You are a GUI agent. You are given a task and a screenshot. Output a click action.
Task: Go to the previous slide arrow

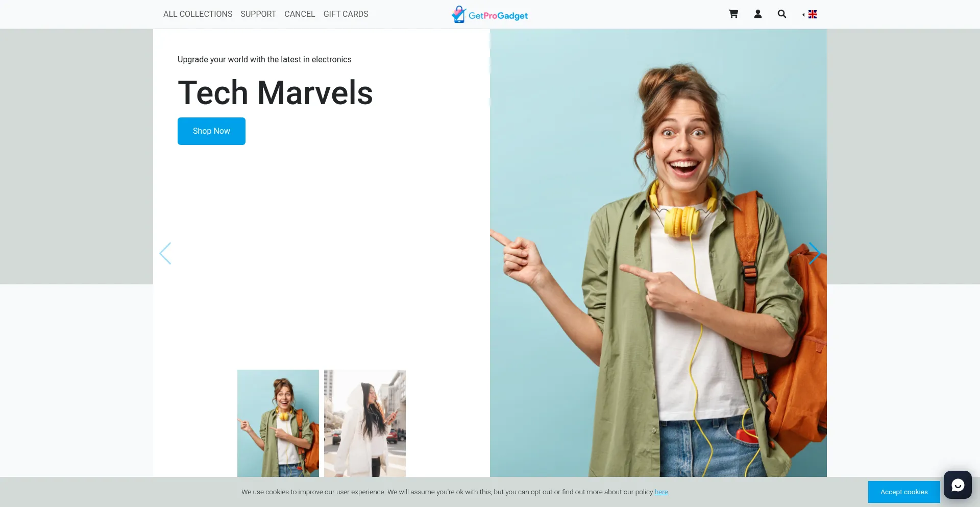click(x=165, y=253)
